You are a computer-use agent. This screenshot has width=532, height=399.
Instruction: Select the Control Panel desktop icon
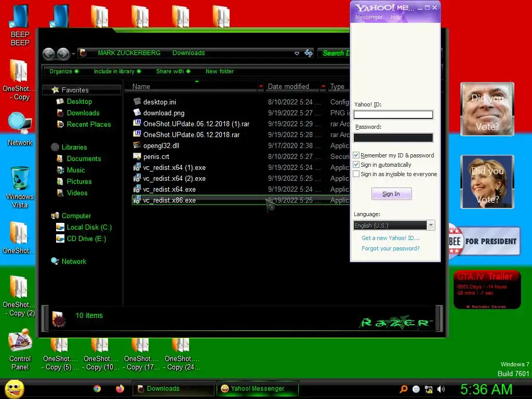tap(20, 350)
